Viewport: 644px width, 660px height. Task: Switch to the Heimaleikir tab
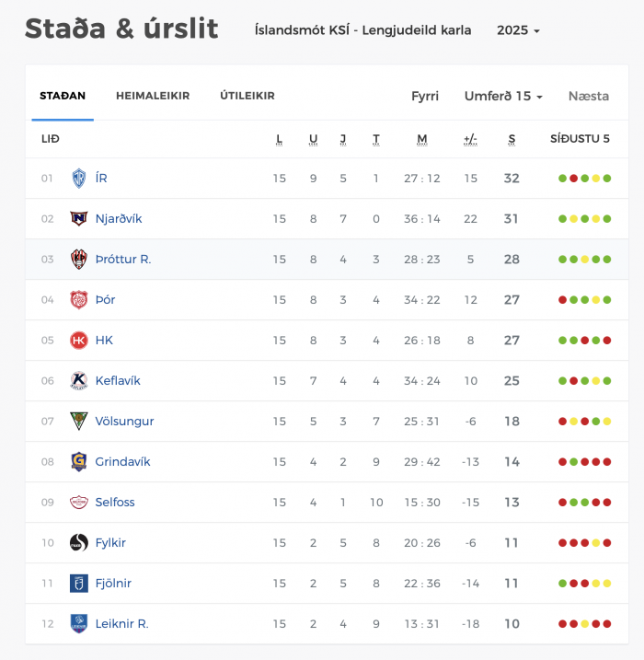(153, 96)
